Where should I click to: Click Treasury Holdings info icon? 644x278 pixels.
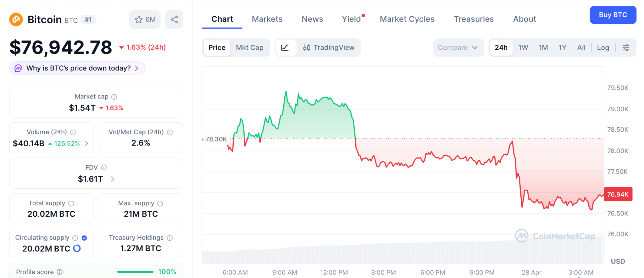point(170,238)
